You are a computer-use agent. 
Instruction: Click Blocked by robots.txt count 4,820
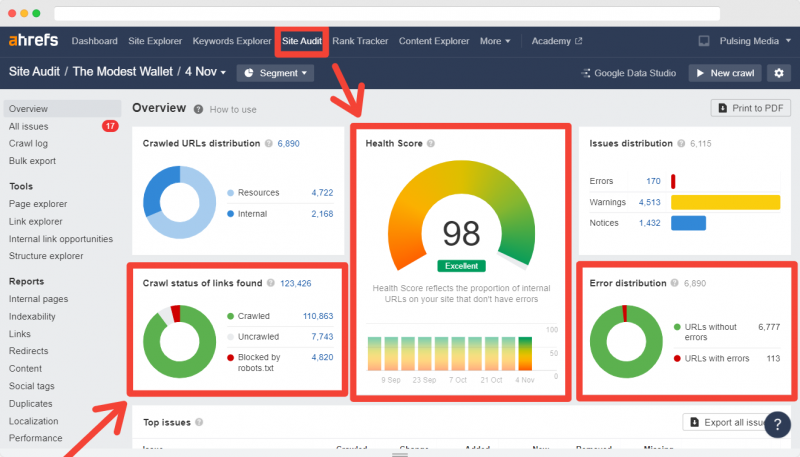tap(322, 357)
